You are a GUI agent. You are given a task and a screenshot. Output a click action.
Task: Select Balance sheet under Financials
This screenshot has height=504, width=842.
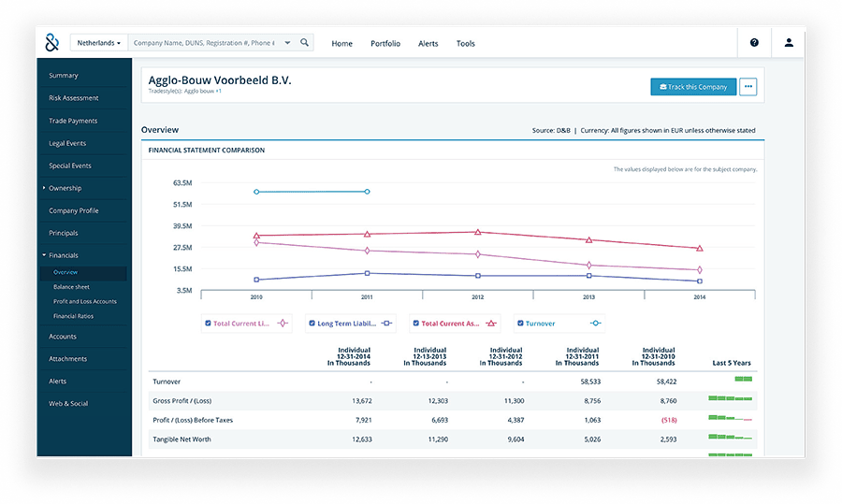click(71, 287)
